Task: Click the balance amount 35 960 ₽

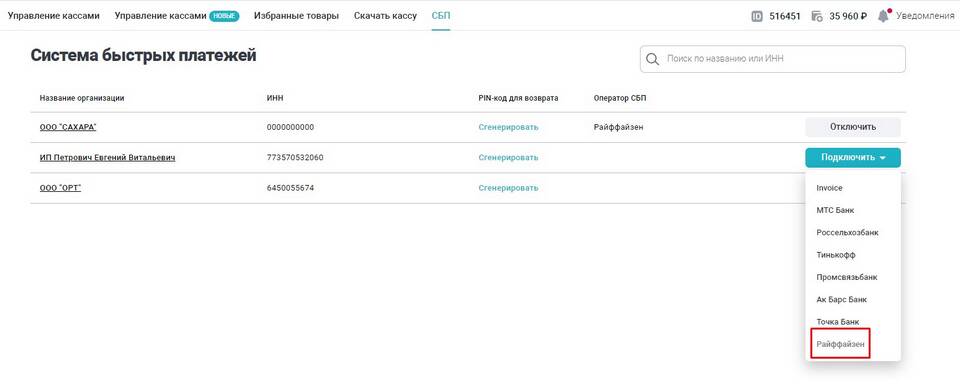Action: 848,17
